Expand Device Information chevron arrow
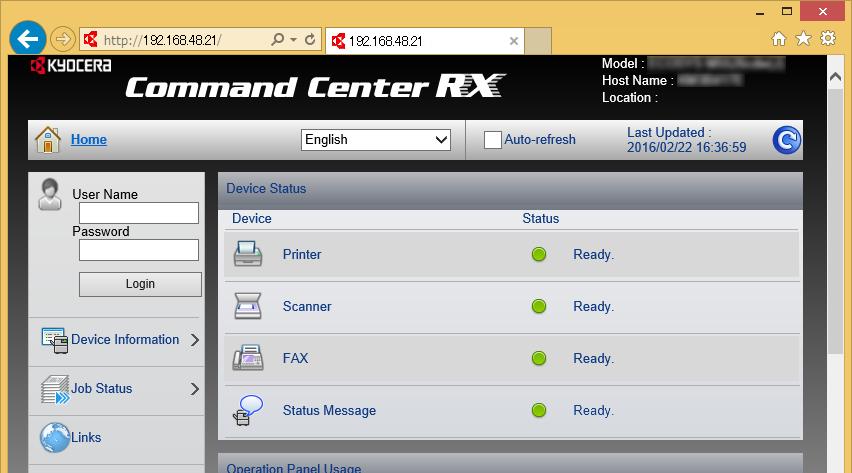The width and height of the screenshot is (852, 473). coord(195,340)
